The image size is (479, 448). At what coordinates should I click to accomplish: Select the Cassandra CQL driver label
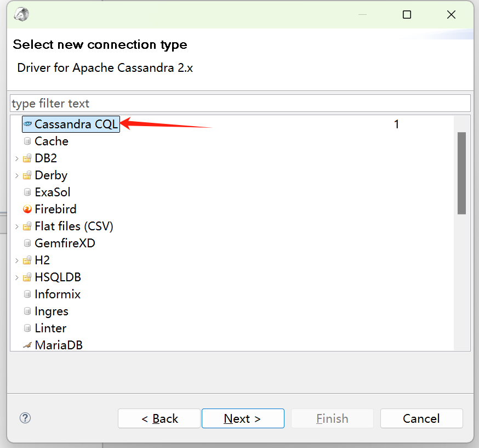76,124
